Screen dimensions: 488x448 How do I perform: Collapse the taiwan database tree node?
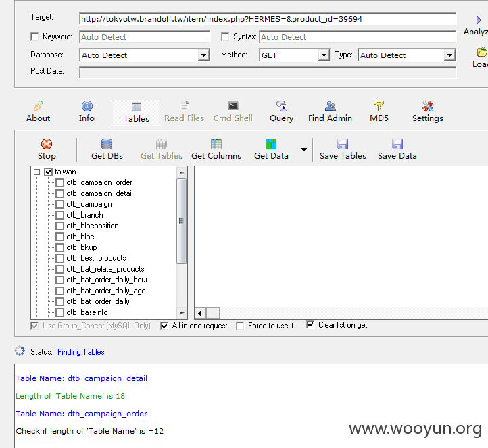coord(37,172)
